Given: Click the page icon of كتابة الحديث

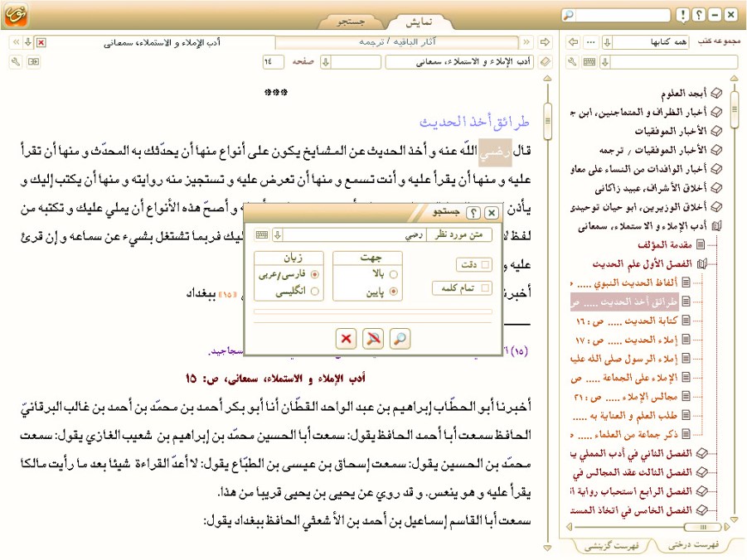Looking at the screenshot, I should coord(686,321).
